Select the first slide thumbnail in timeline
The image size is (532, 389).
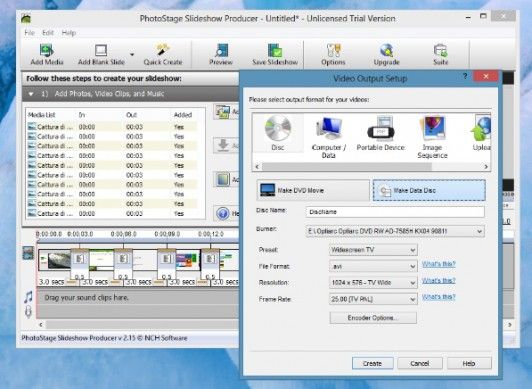(x=55, y=260)
